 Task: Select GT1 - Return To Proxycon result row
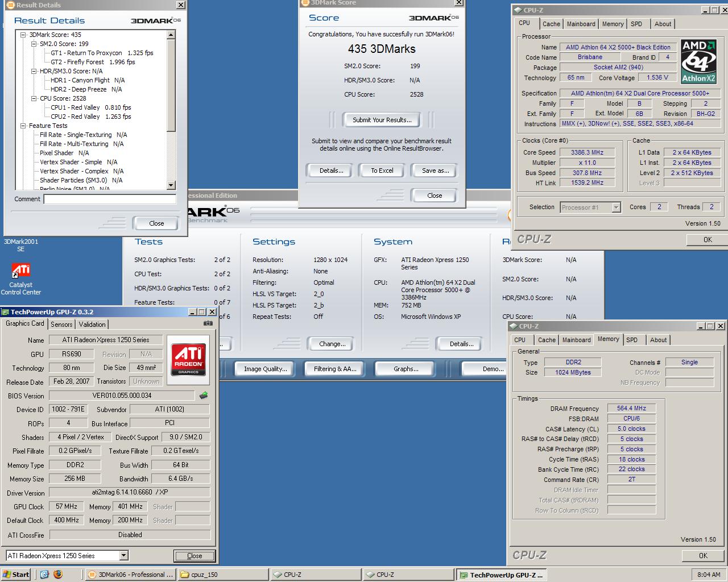(102, 53)
